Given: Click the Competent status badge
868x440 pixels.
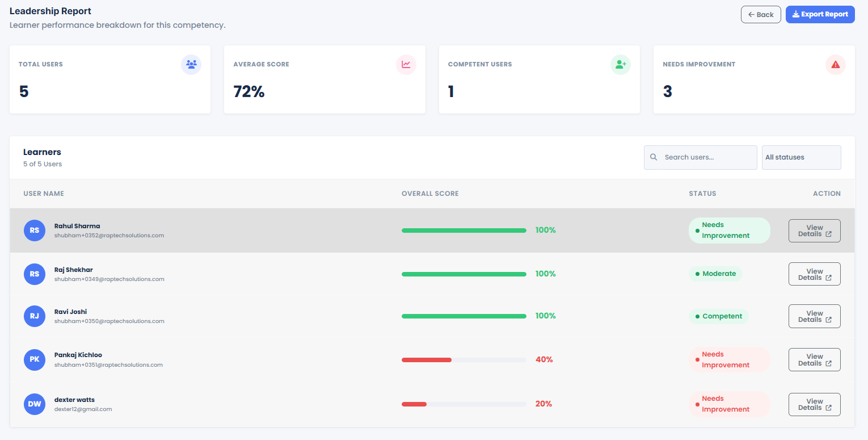Looking at the screenshot, I should pyautogui.click(x=719, y=316).
